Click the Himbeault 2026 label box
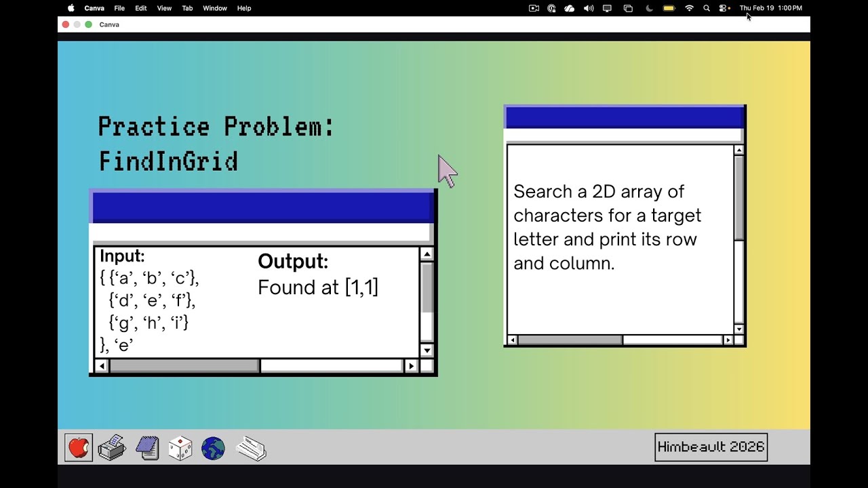The width and height of the screenshot is (868, 488). [x=711, y=447]
